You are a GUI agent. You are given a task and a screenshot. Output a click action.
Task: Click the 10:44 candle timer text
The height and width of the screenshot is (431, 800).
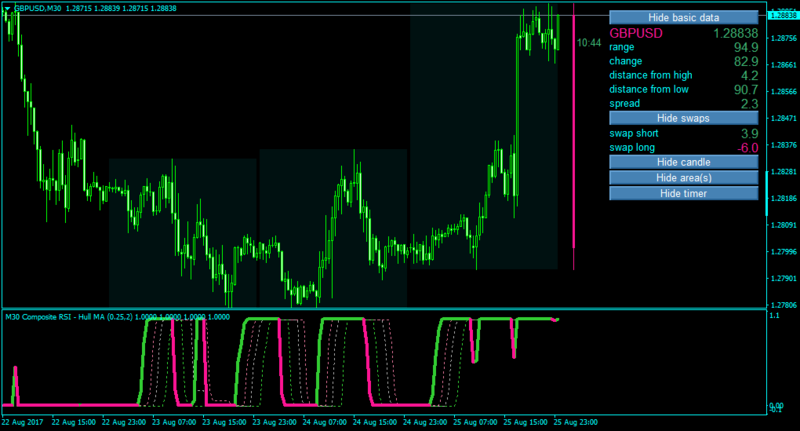pos(589,43)
